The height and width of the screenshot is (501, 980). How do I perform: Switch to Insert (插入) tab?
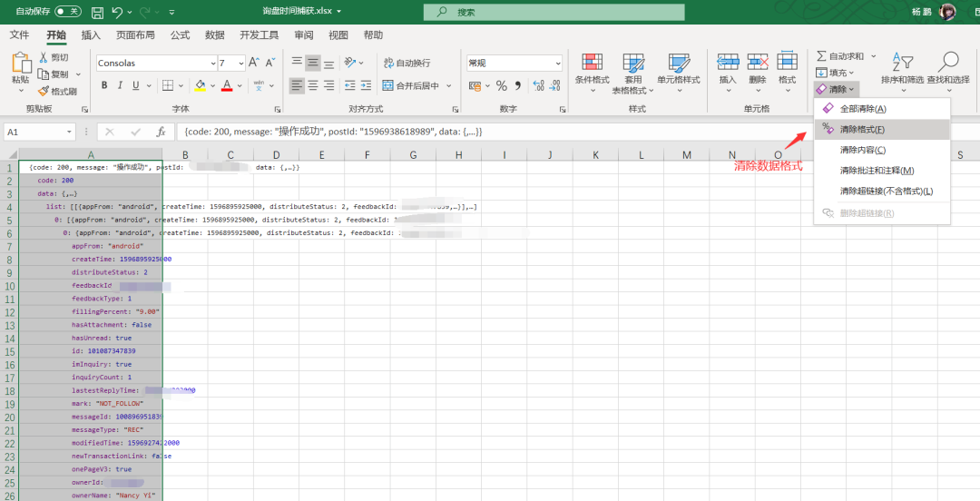91,35
